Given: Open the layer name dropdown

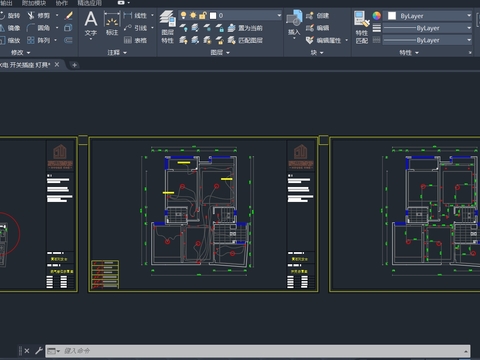Looking at the screenshot, I should coord(279,15).
